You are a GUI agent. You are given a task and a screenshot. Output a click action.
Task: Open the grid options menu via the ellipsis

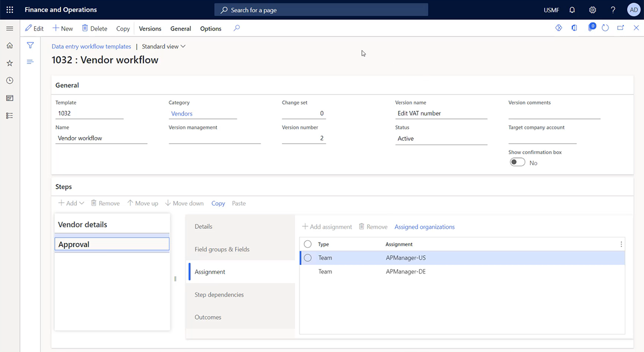(621, 243)
